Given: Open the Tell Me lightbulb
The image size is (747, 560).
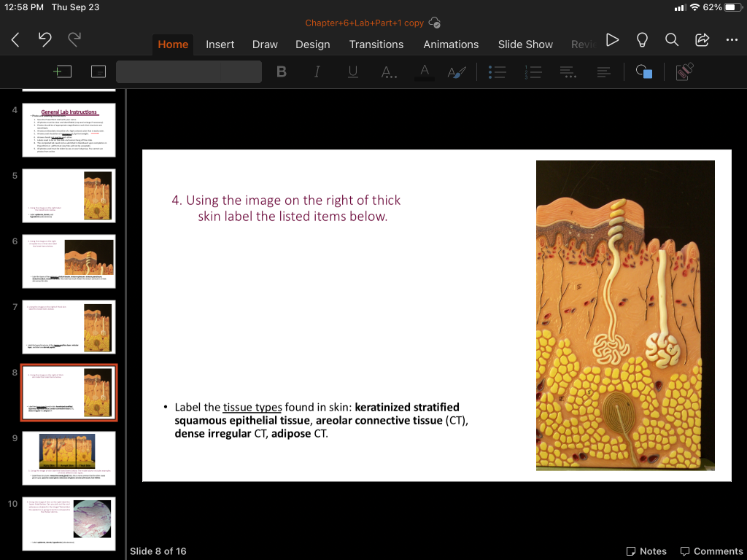Looking at the screenshot, I should click(x=642, y=41).
